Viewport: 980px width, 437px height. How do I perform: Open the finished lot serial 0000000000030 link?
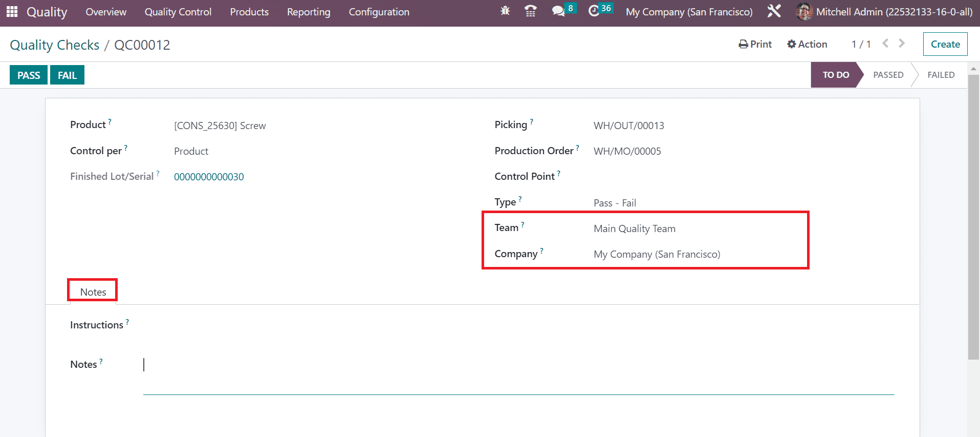(x=209, y=177)
